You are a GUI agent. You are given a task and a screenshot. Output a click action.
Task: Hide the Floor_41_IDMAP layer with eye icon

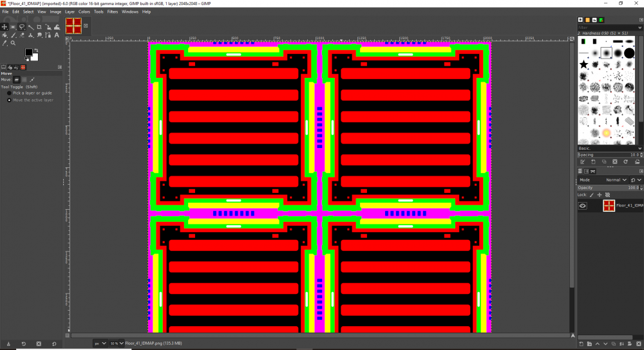click(x=583, y=206)
